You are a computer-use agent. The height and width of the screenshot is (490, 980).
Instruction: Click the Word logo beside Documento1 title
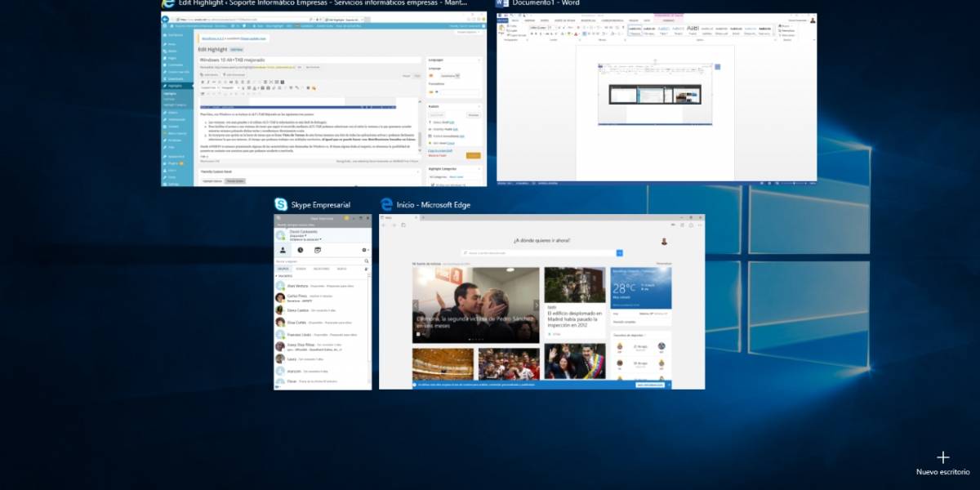pos(504,3)
